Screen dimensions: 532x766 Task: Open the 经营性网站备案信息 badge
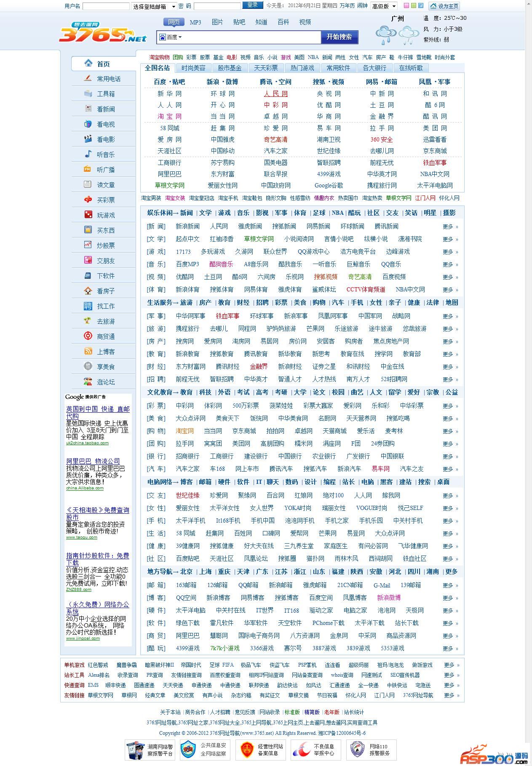tap(262, 750)
